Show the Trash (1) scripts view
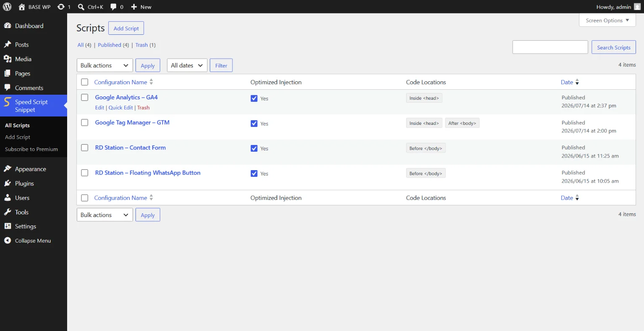The width and height of the screenshot is (644, 331). [x=145, y=45]
